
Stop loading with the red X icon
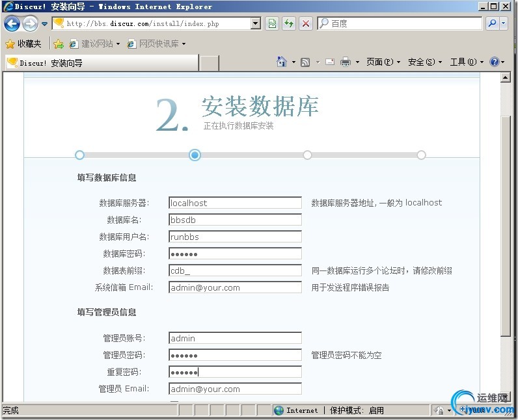306,23
